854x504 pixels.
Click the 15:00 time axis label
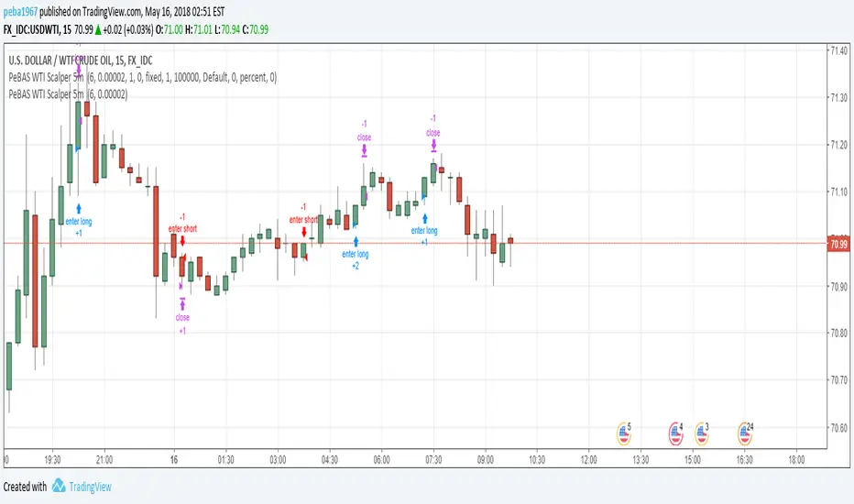point(692,460)
